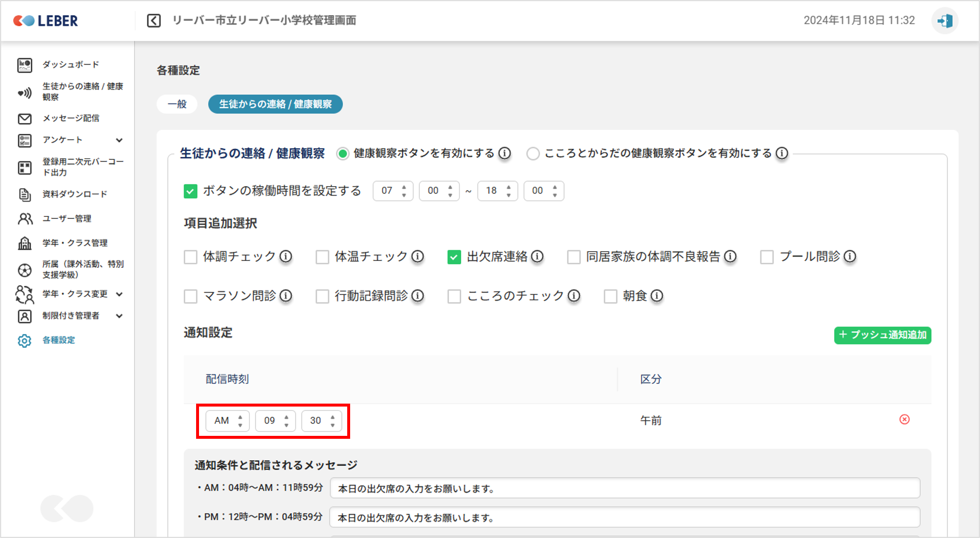Click the プッシュ通知追加 button
The height and width of the screenshot is (538, 980).
(882, 335)
